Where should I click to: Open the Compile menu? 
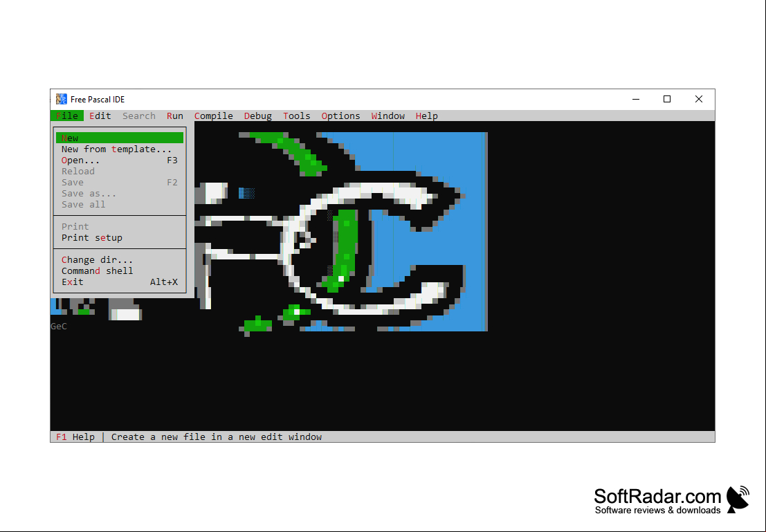pos(214,116)
